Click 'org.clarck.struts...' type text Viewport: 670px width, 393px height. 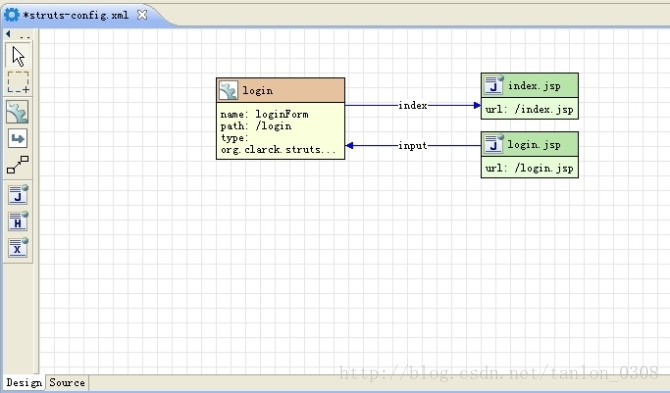coord(278,150)
